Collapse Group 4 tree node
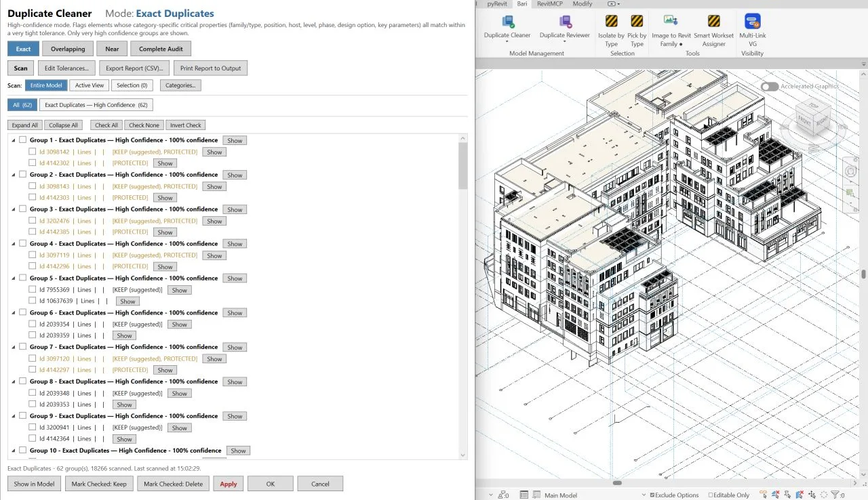Screen dimensions: 868x500 [13, 243]
